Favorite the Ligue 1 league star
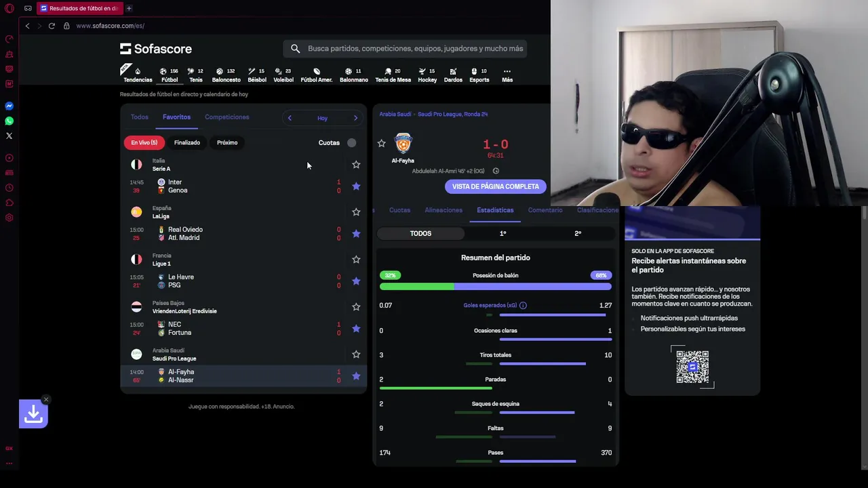The width and height of the screenshot is (868, 488). click(x=356, y=260)
